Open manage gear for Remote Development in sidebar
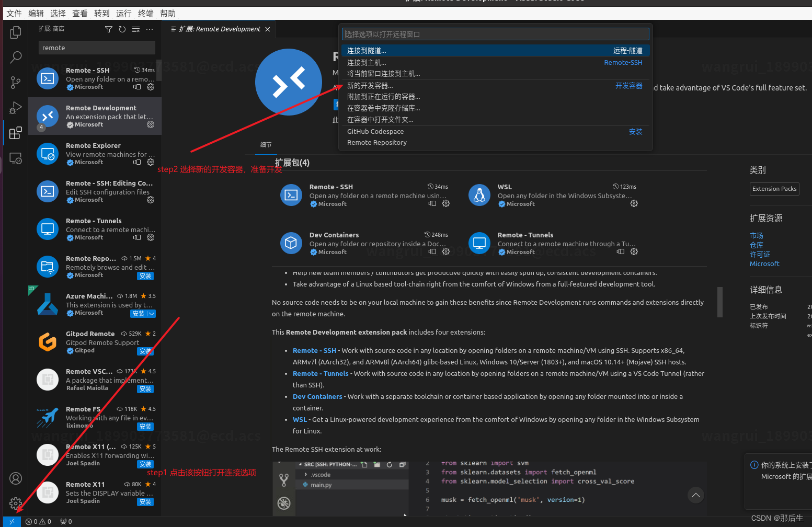This screenshot has height=527, width=812. pos(151,124)
